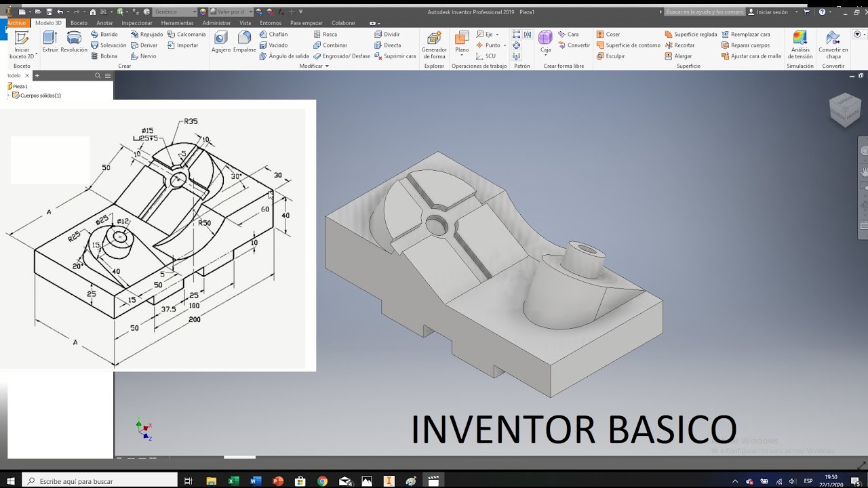Viewport: 868px width, 488px height.
Task: Expand the Eje axis dropdown arrow
Action: click(497, 34)
